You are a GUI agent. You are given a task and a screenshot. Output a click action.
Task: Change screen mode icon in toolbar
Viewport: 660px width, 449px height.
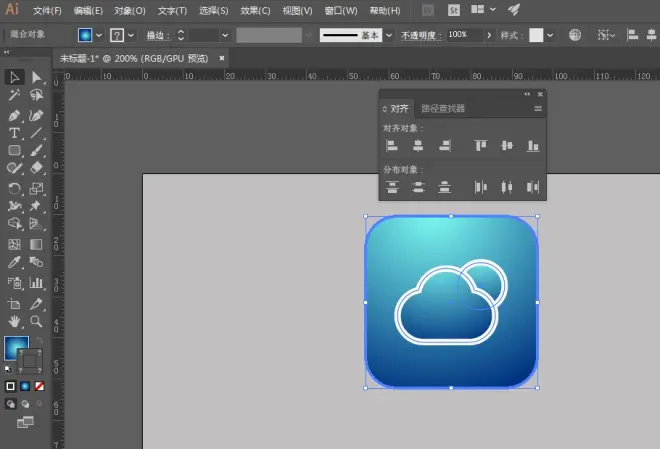[x=25, y=422]
